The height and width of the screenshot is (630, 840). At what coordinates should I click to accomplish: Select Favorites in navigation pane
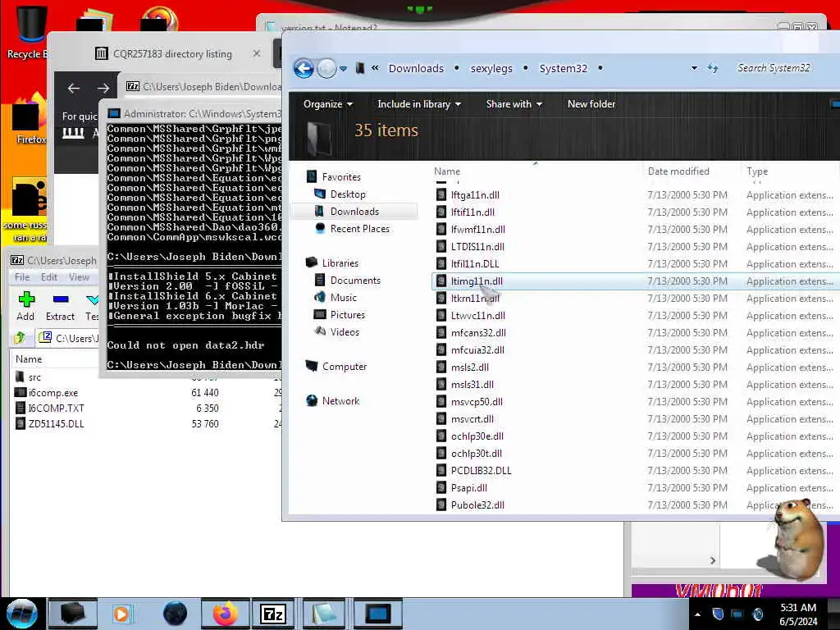340,177
